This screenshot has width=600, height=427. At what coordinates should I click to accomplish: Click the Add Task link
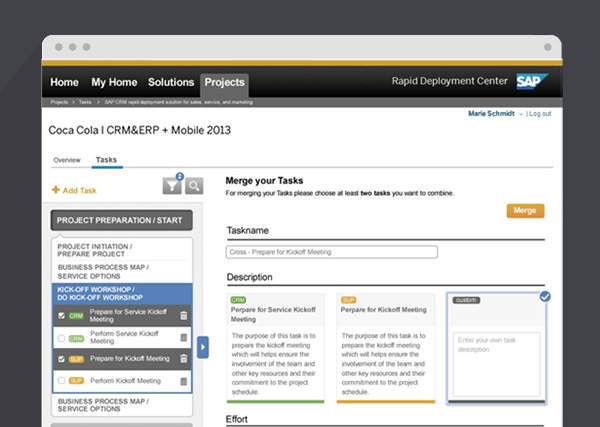[x=80, y=191]
